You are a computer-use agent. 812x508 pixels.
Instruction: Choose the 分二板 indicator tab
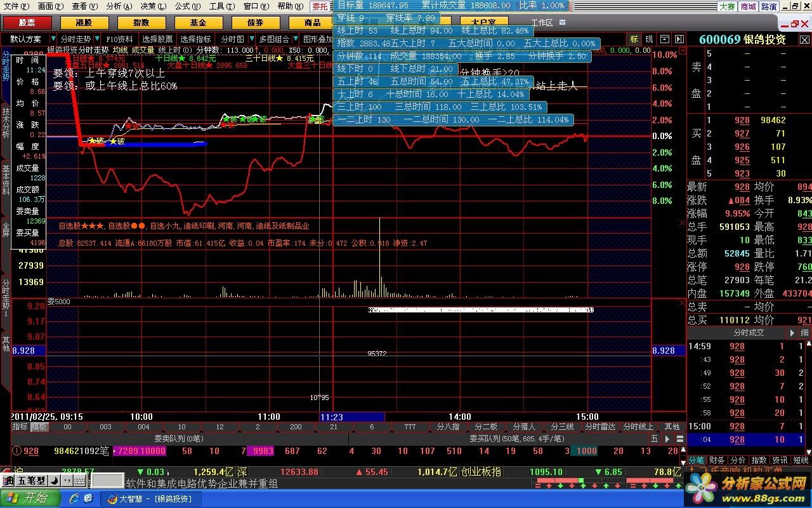click(486, 427)
